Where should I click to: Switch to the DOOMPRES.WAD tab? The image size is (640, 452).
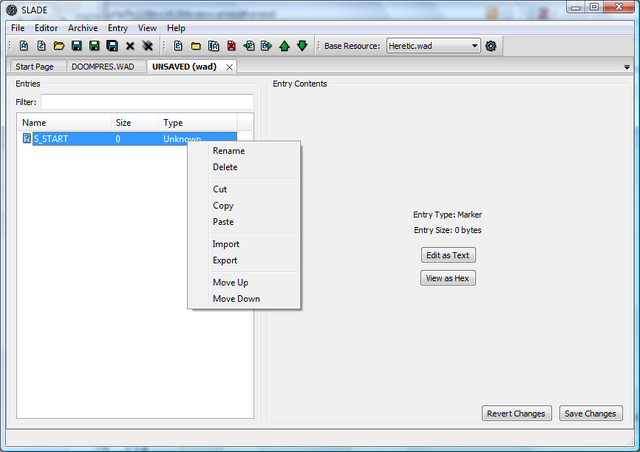103,67
